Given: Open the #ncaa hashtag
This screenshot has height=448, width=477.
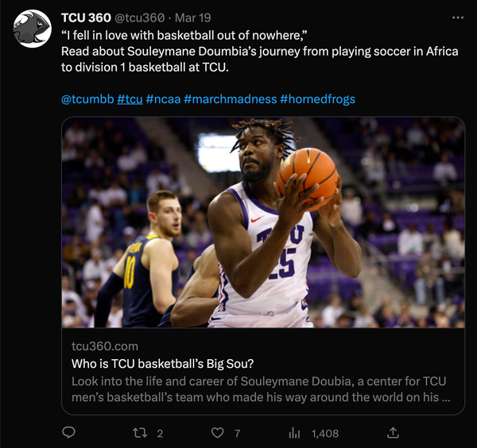Looking at the screenshot, I should 163,99.
